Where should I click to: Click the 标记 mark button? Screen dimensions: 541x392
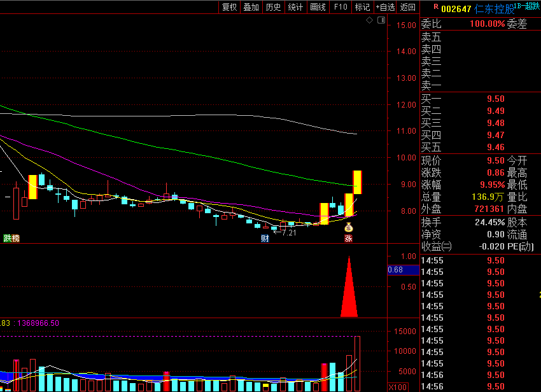pyautogui.click(x=362, y=7)
